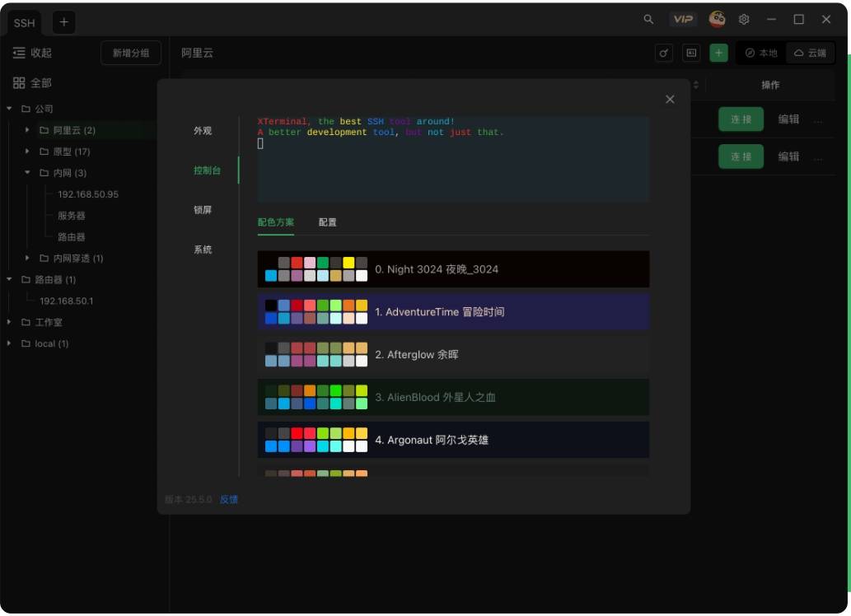The height and width of the screenshot is (616, 851).
Task: Choose the 2. Afterglow 余晖 scheme label
Action: [417, 354]
